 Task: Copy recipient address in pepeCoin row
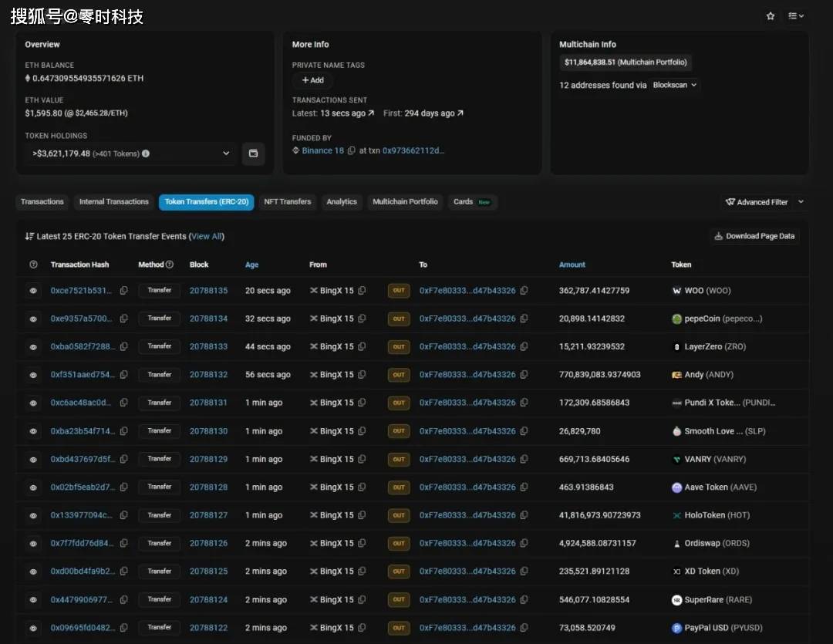[x=524, y=319]
